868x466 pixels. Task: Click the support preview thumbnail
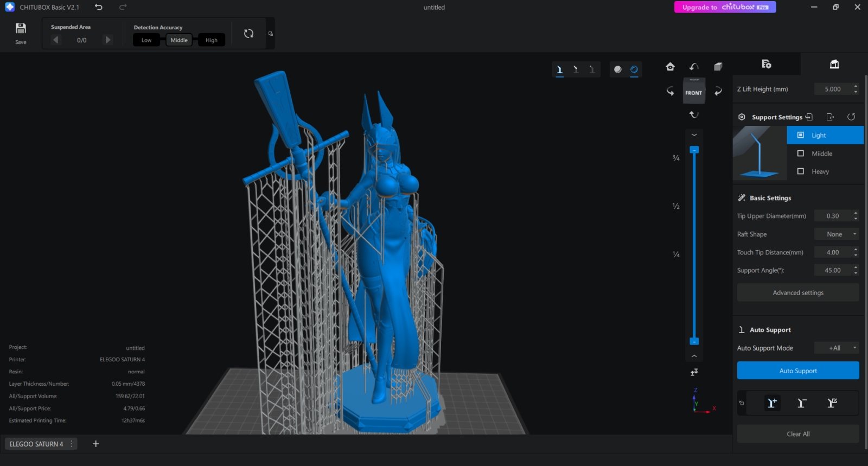759,153
